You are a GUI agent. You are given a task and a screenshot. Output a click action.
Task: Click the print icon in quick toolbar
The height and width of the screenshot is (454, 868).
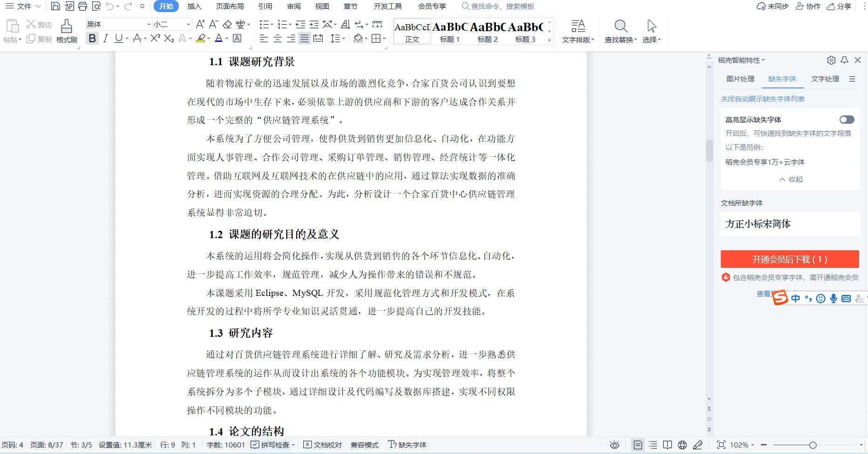(x=82, y=7)
